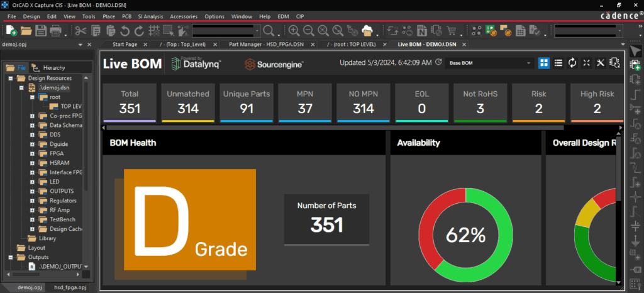The width and height of the screenshot is (644, 293).
Task: Click the Zoom In magnifier icon
Action: click(294, 30)
